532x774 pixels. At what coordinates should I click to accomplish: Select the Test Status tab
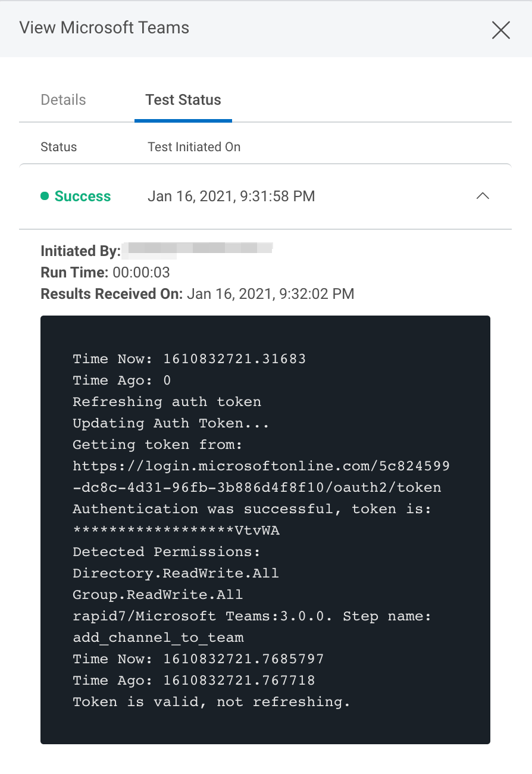[x=183, y=100]
